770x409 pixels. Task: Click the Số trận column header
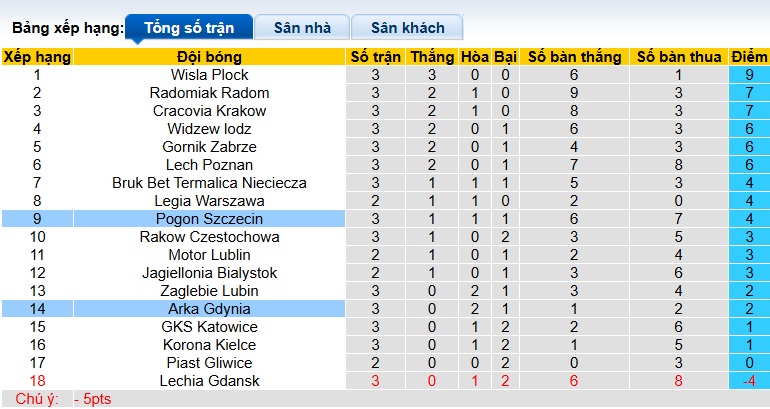[x=376, y=57]
